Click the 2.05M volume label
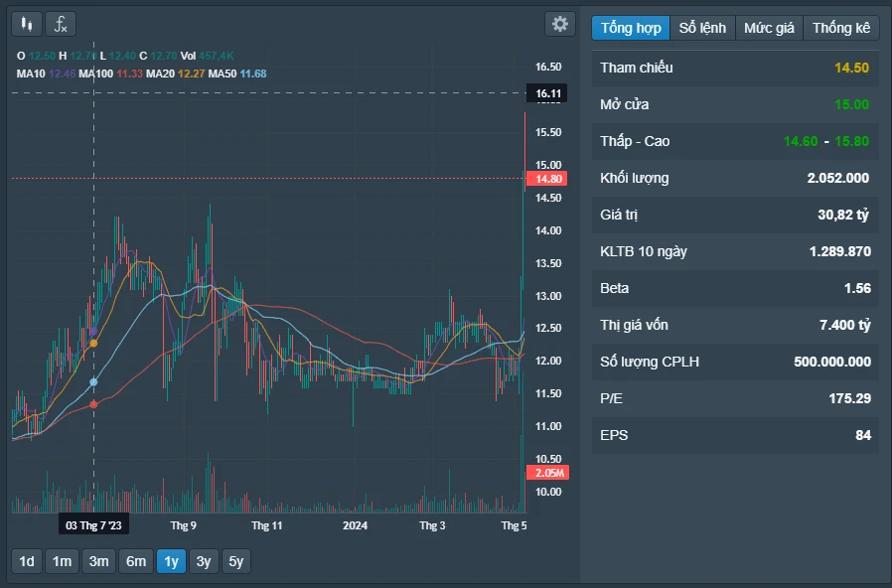Viewport: 892px width, 588px height. (x=547, y=473)
